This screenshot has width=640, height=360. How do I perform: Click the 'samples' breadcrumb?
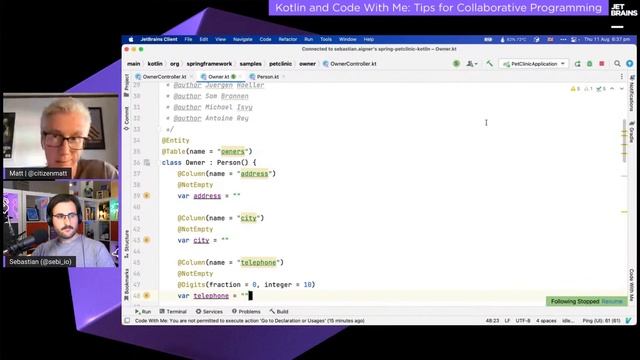[x=250, y=64]
